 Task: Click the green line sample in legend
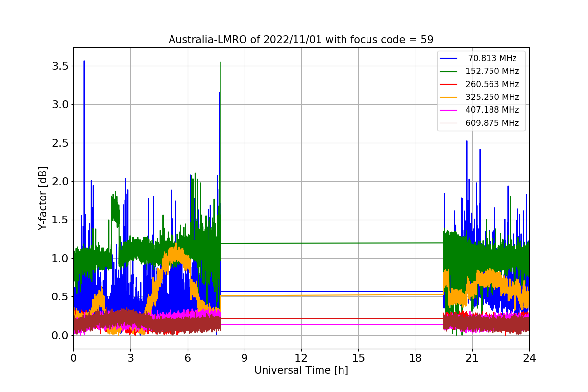click(449, 72)
